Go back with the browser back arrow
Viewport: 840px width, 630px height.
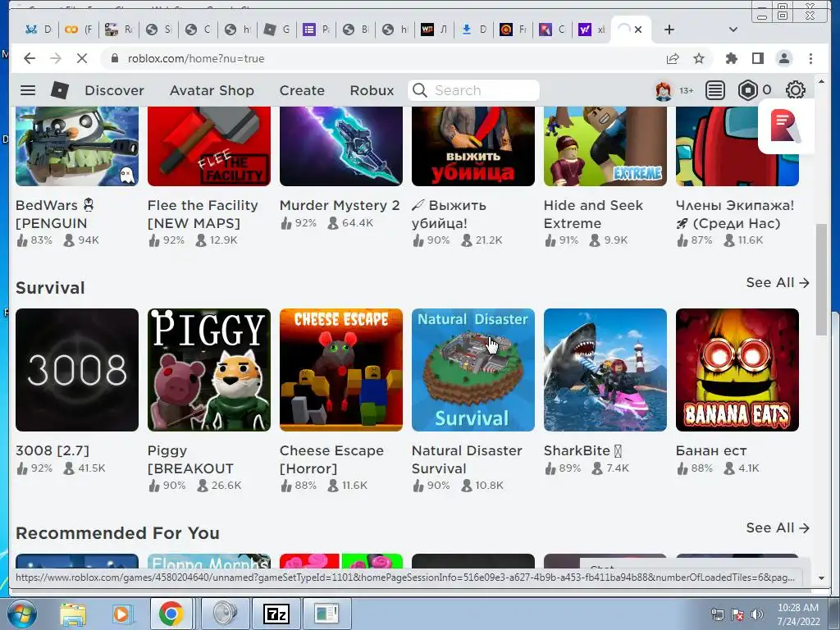click(x=30, y=58)
